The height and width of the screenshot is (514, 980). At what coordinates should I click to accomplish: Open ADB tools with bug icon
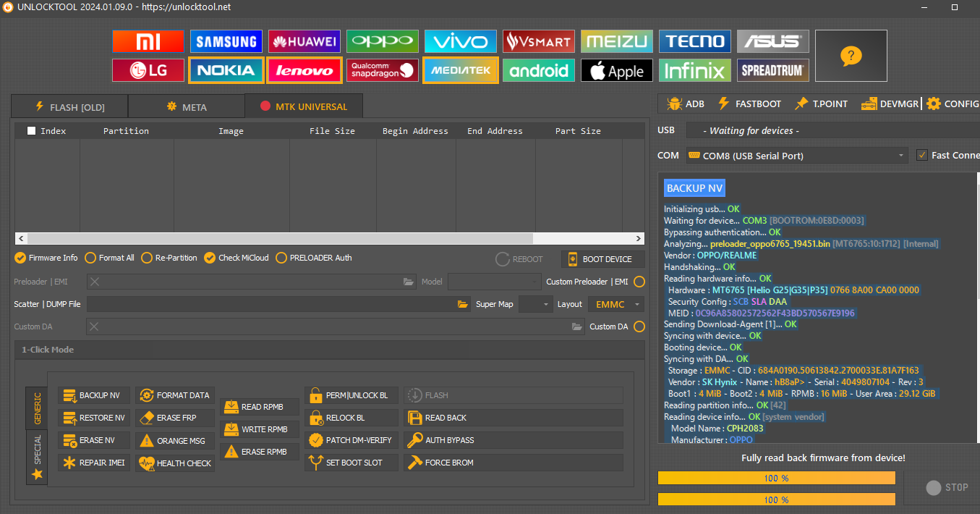click(685, 104)
